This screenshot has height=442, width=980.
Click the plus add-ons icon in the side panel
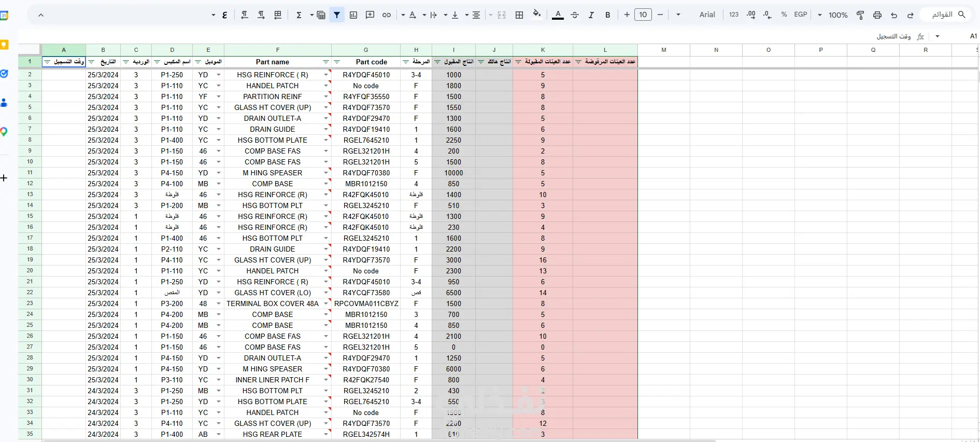coord(4,178)
